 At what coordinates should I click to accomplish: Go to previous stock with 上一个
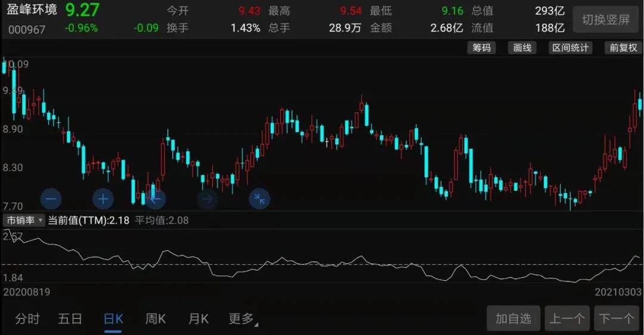coord(567,319)
